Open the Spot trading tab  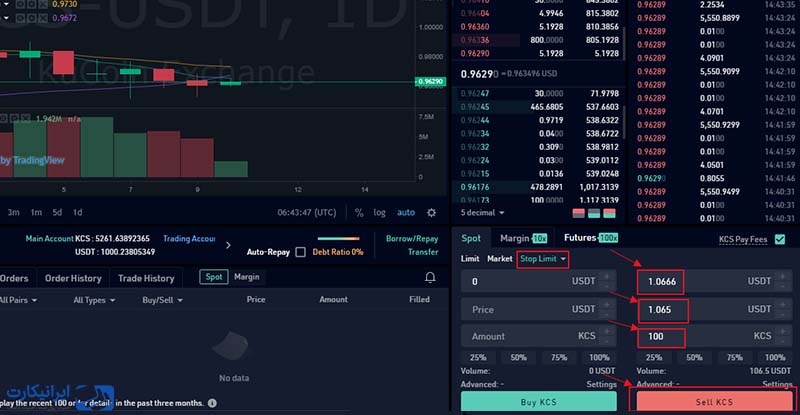471,238
